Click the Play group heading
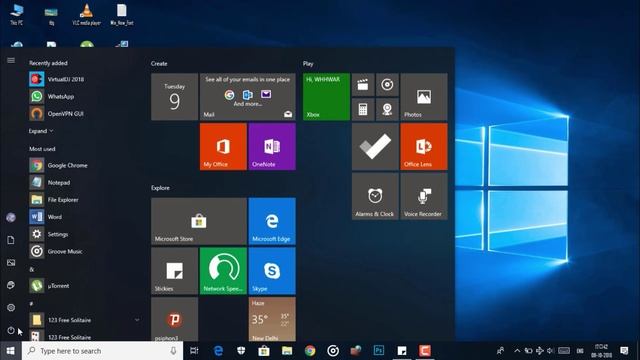The height and width of the screenshot is (360, 640). coord(308,64)
